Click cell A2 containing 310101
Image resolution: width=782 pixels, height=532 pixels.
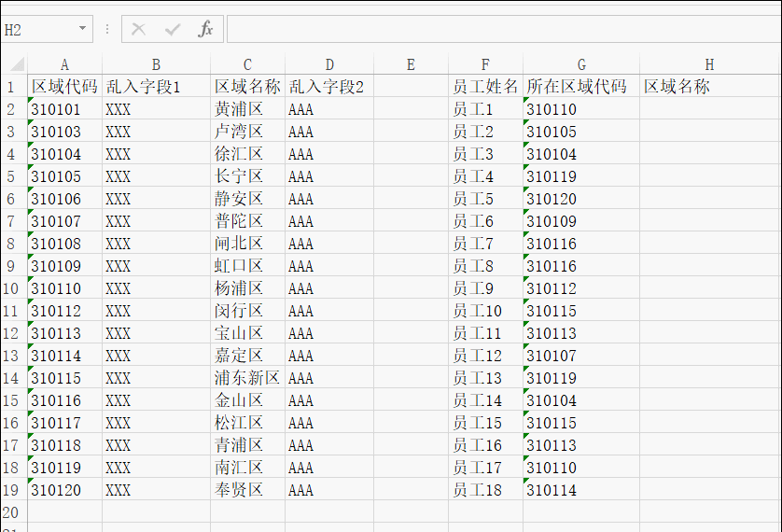[x=64, y=108]
